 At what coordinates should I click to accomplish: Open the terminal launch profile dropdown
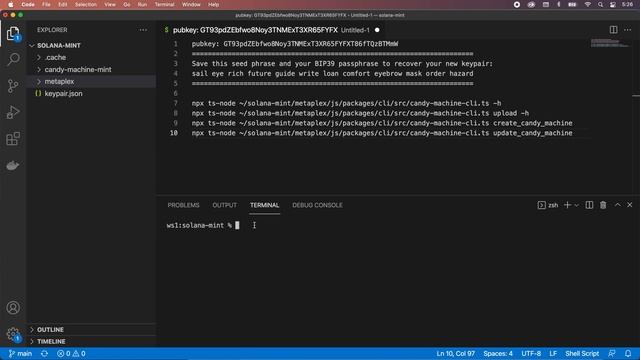pyautogui.click(x=576, y=205)
